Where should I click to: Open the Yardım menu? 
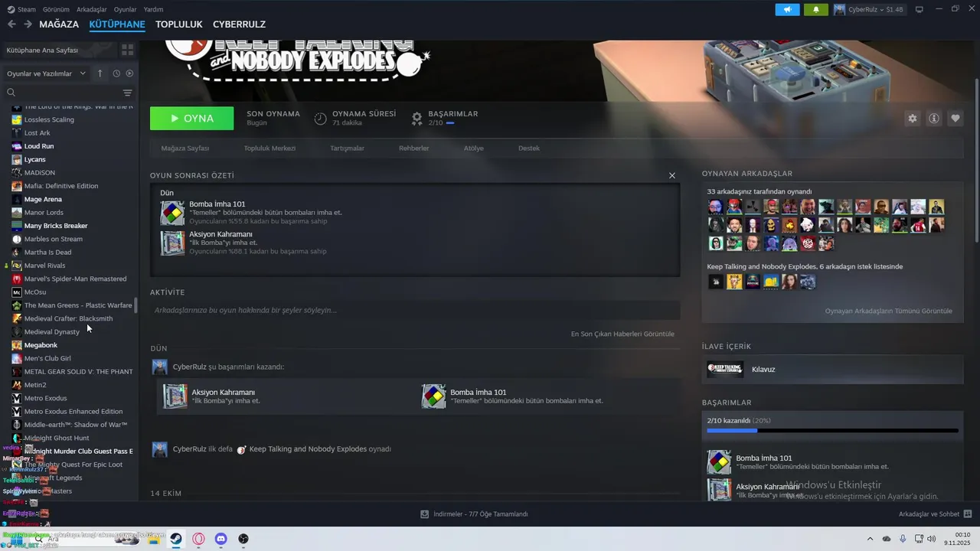[x=153, y=10]
